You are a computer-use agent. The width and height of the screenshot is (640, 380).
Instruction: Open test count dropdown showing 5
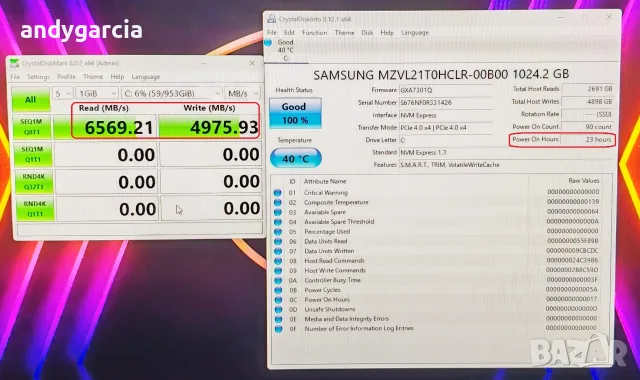point(62,93)
